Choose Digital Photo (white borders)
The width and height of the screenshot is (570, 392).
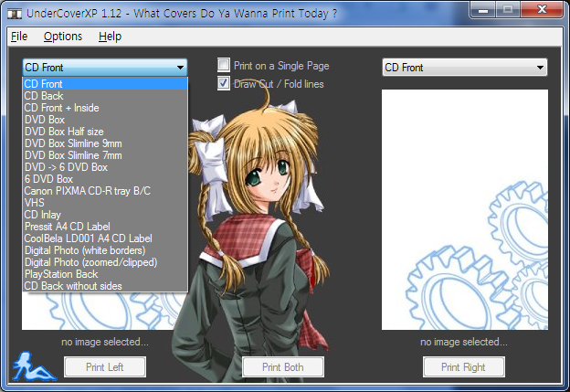105,250
